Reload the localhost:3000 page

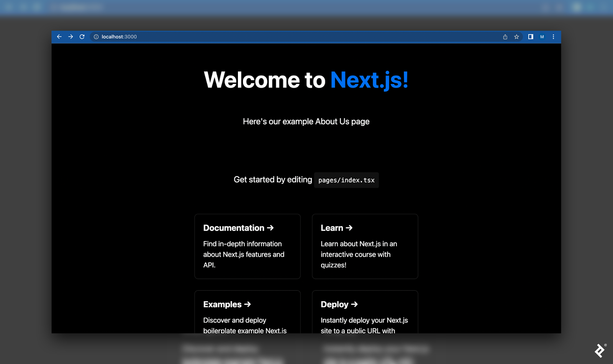tap(82, 37)
